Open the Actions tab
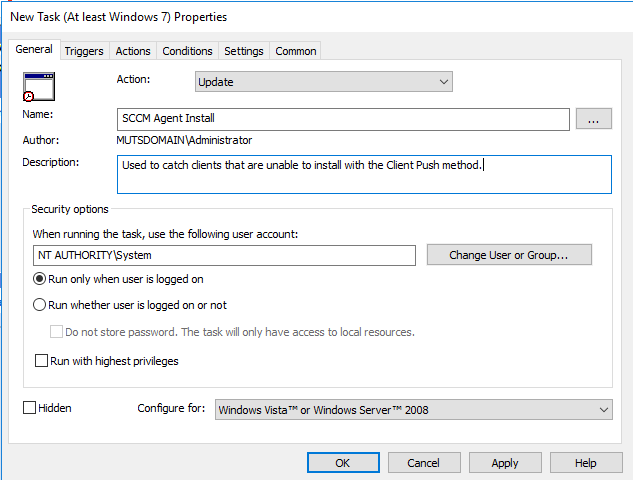The width and height of the screenshot is (633, 480). (133, 51)
